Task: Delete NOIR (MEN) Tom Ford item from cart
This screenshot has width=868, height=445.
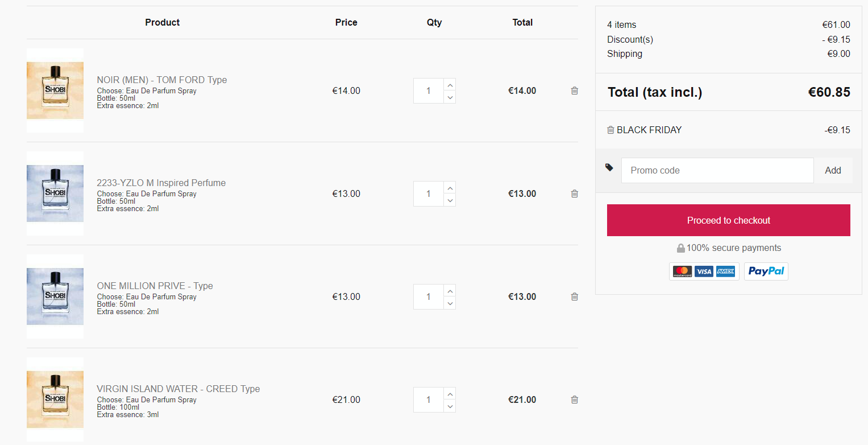Action: point(574,90)
